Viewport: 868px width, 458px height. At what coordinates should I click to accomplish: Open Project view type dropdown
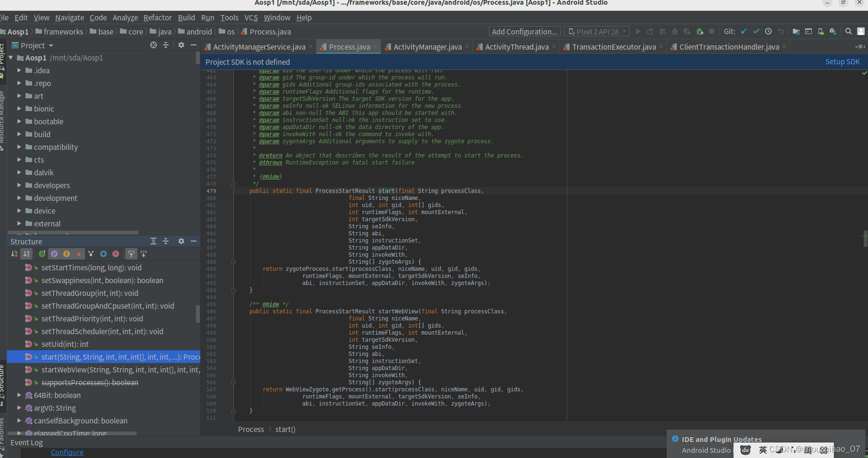pos(32,45)
